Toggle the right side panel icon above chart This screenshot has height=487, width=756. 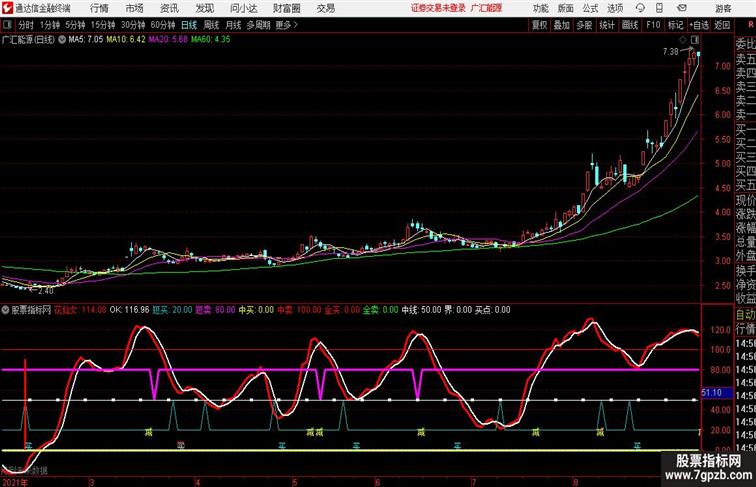coord(694,40)
